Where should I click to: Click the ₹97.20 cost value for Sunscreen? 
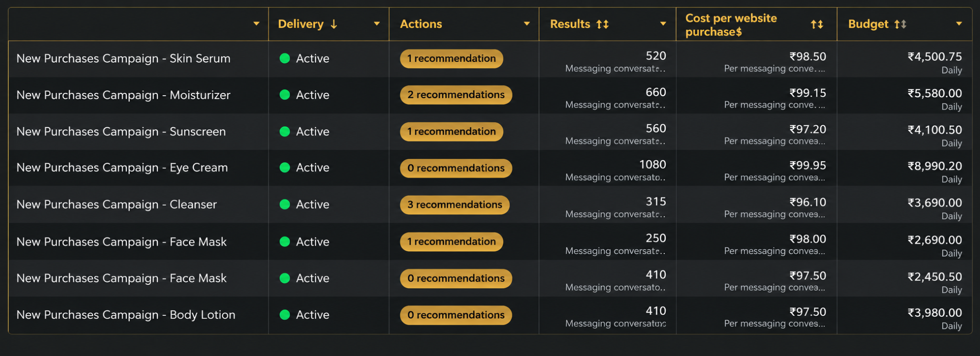[808, 129]
